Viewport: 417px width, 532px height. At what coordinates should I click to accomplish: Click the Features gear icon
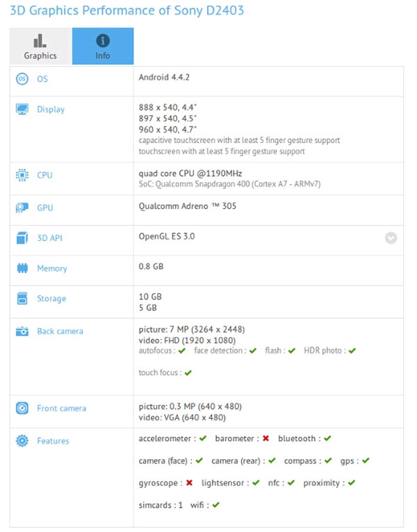tap(22, 441)
